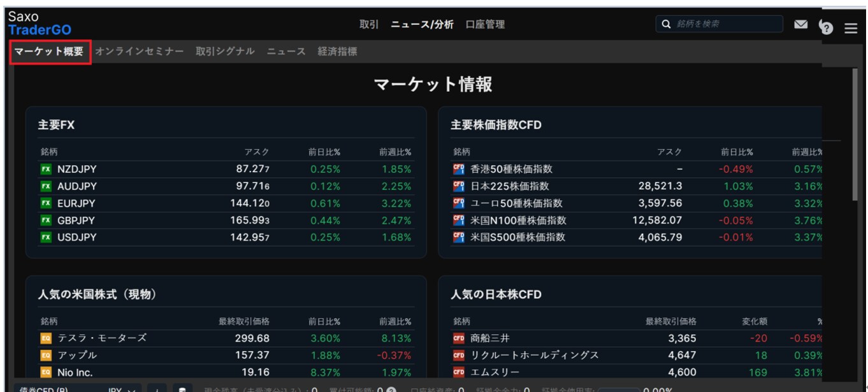
Task: Click the EURJPY weekly change 3.22%
Action: point(396,203)
